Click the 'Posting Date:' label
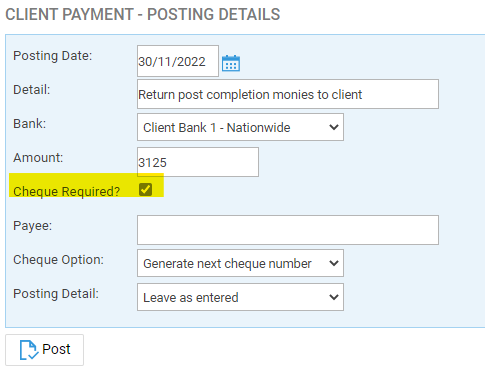This screenshot has height=383, width=485. pyautogui.click(x=52, y=55)
